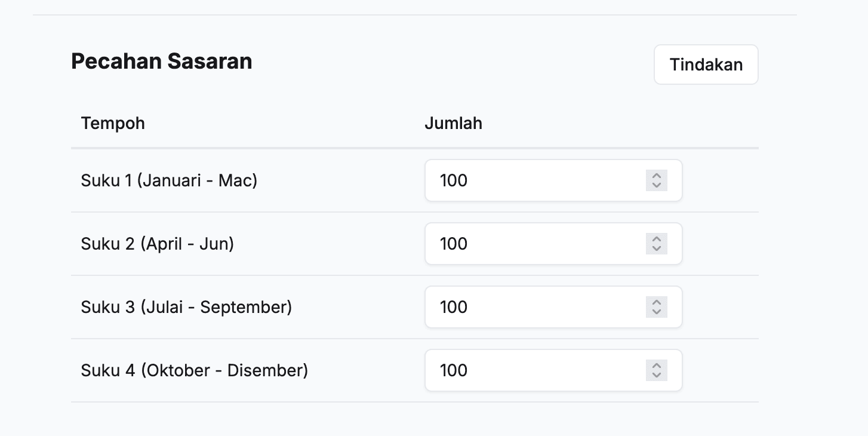Click the Pecahan Sasaran heading

(161, 61)
